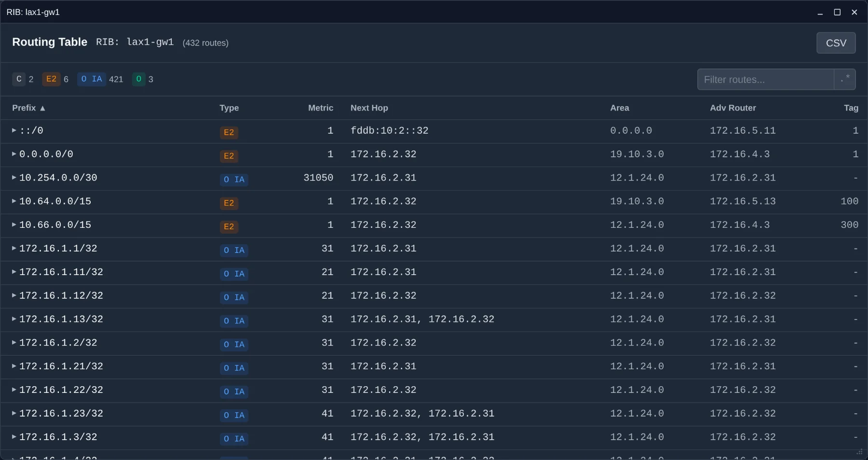Select area 19.10.3.0 in 0.0.0.0/0 row
Screen dimensions: 868x460
(637, 154)
